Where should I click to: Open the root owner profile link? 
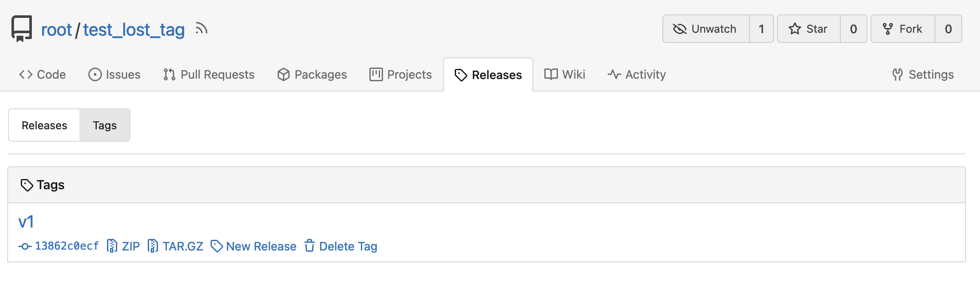pos(56,30)
